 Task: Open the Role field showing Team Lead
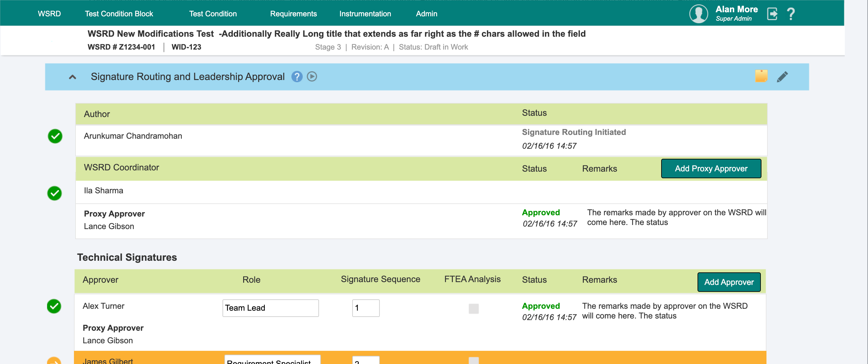pyautogui.click(x=270, y=308)
